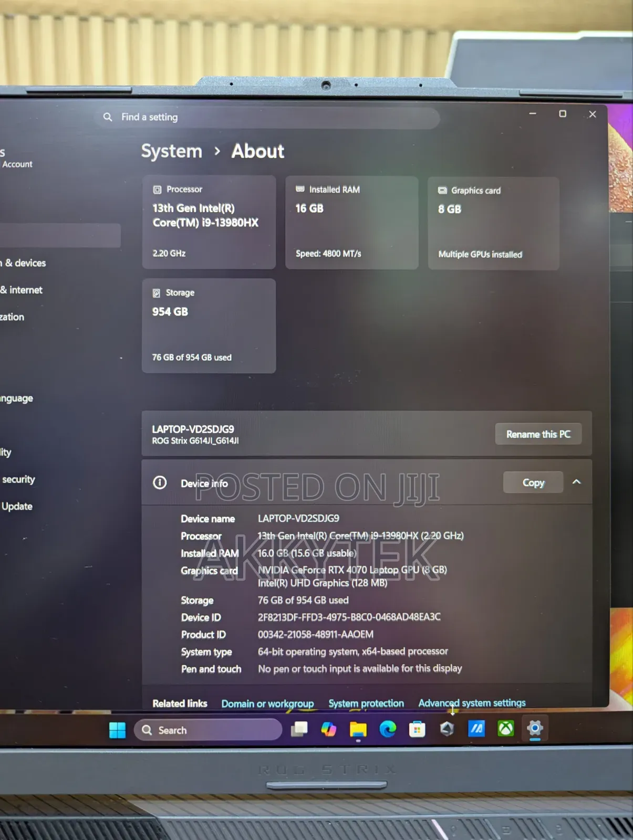This screenshot has width=633, height=840.
Task: Go back to System in the breadcrumb
Action: pyautogui.click(x=171, y=151)
